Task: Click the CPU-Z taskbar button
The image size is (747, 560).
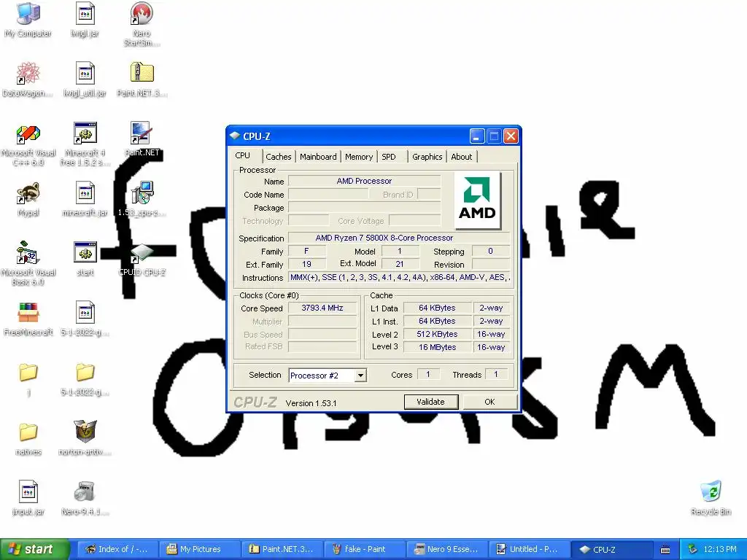Action: (x=612, y=550)
